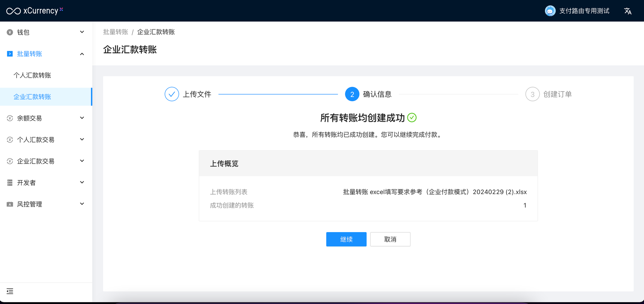Click the xCurrency infinity logo
Screen dimensions: 644x304
pos(14,11)
